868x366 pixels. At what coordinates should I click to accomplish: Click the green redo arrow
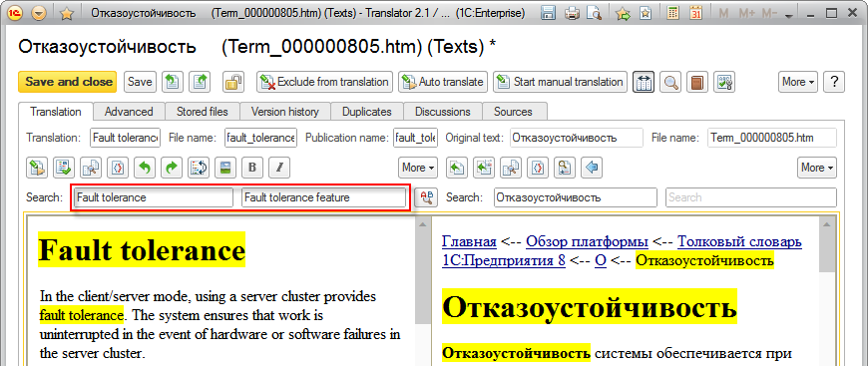click(171, 168)
